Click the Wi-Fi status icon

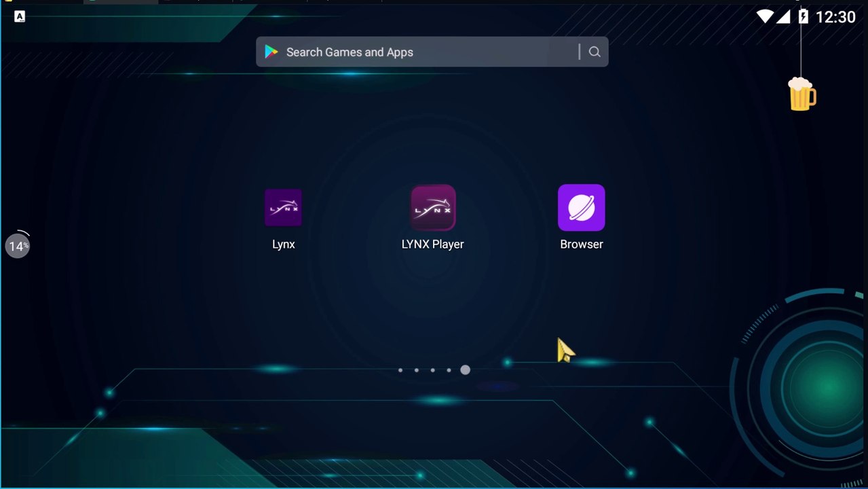tap(766, 16)
